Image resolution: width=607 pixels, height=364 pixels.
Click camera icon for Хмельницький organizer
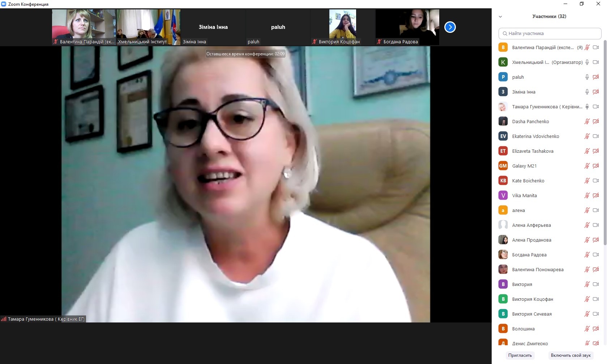pos(596,62)
